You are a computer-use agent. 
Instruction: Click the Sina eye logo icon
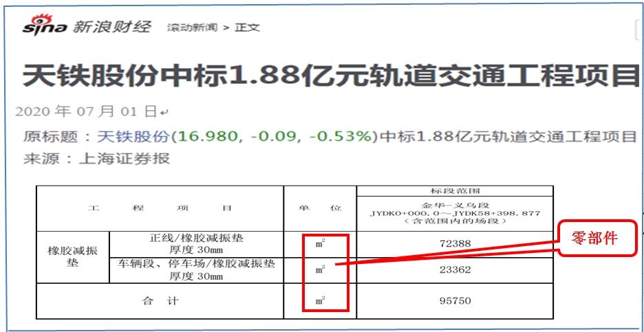pyautogui.click(x=45, y=25)
